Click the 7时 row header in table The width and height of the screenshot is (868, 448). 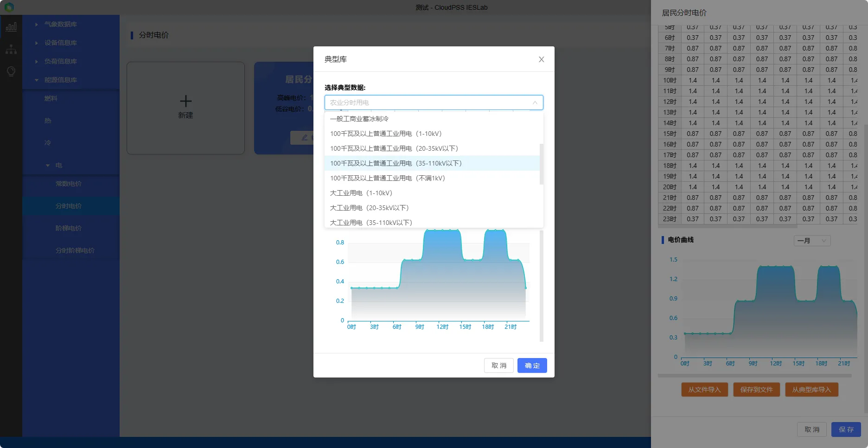(x=670, y=48)
